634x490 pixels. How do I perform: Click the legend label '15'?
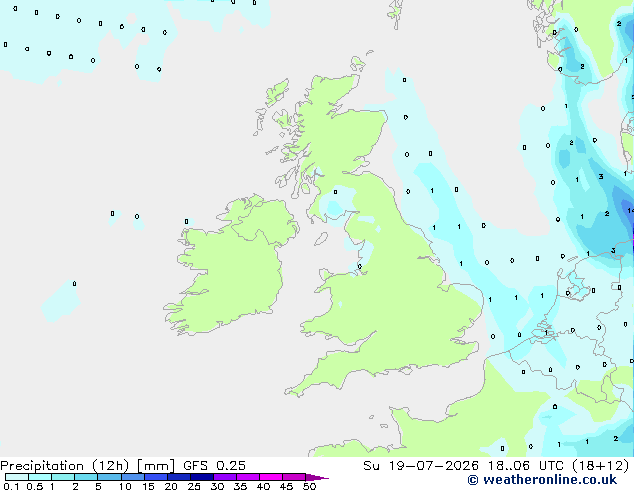click(x=148, y=486)
